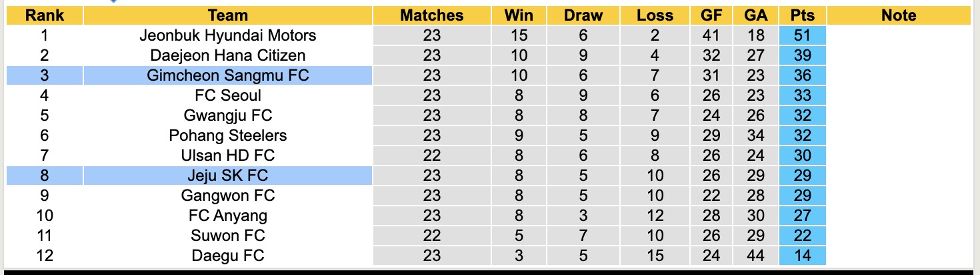Screen dimensions: 980x275
Task: Click highlighted Jeju SK FC team
Action: coord(227,176)
